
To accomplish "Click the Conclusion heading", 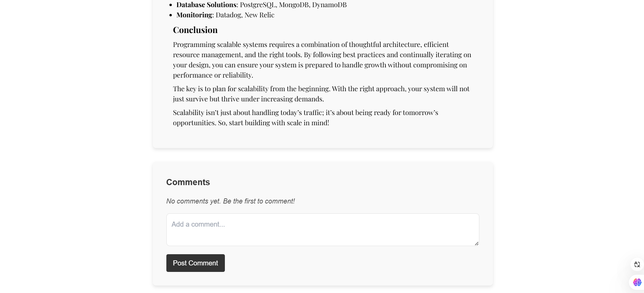I will pos(195,30).
